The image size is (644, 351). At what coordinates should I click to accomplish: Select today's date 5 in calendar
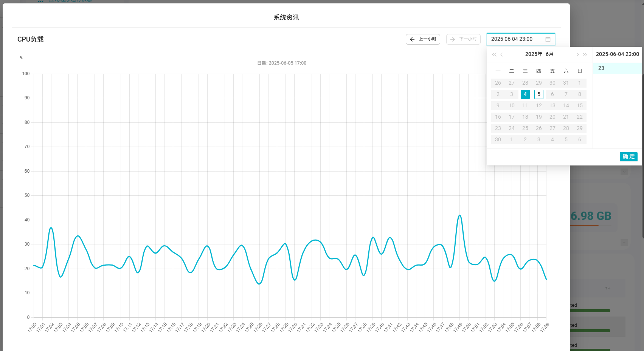click(x=539, y=94)
